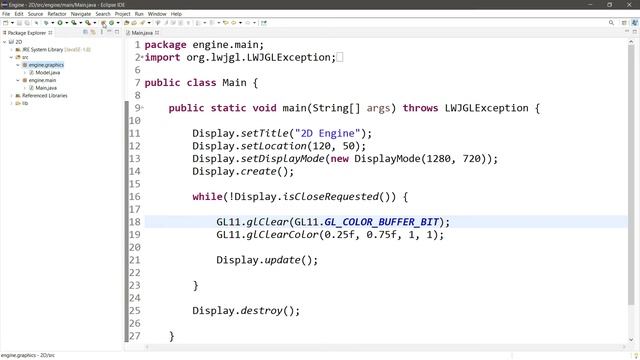The width and height of the screenshot is (640, 360).
Task: Open the Navigate menu
Action: point(81,14)
